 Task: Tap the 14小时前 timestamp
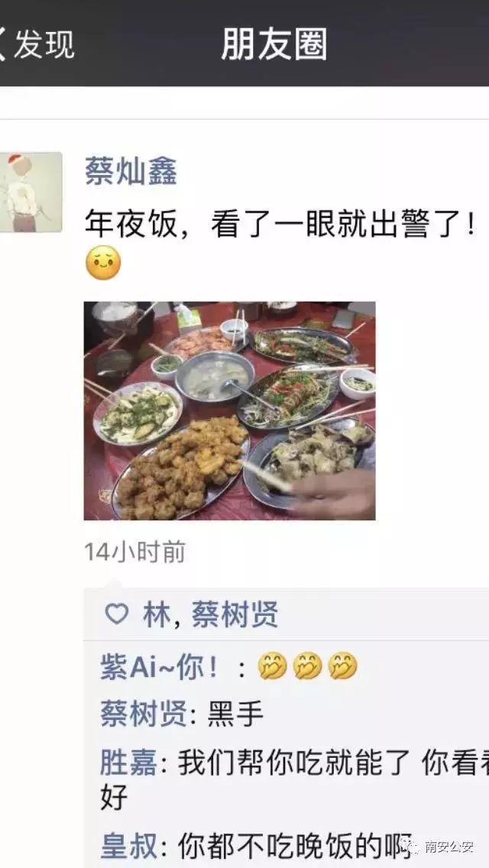[134, 552]
